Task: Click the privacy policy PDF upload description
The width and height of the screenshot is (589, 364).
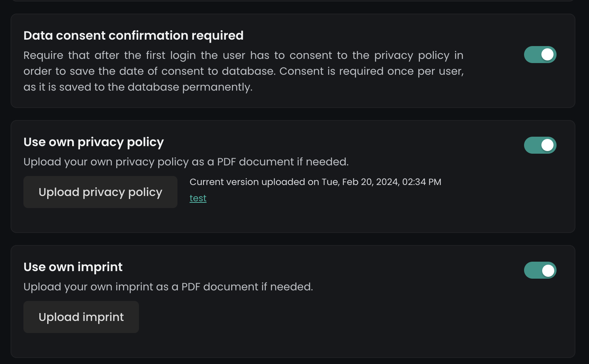Action: click(186, 162)
